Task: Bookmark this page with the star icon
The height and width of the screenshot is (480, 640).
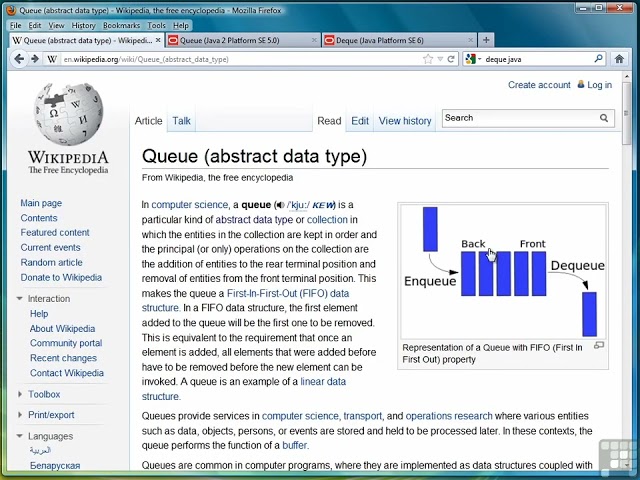Action: click(428, 59)
